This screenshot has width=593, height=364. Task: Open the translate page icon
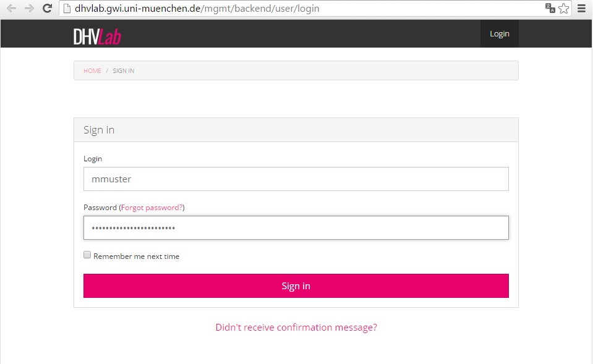550,9
